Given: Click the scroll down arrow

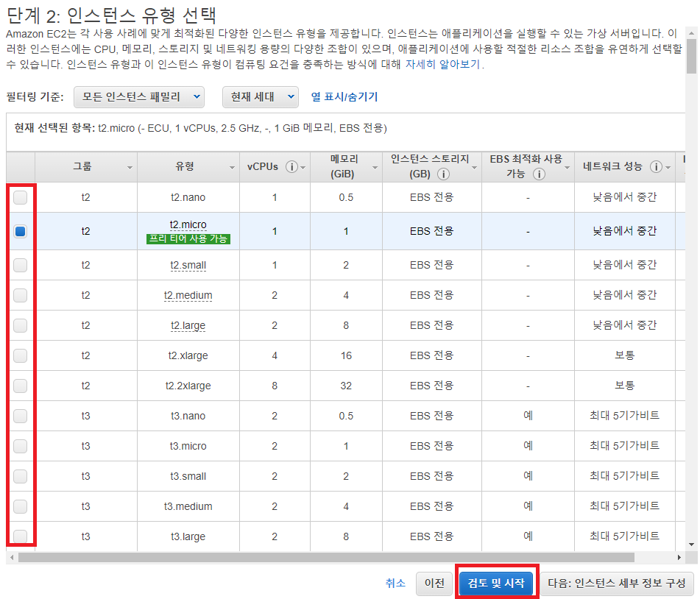Looking at the screenshot, I should (691, 545).
